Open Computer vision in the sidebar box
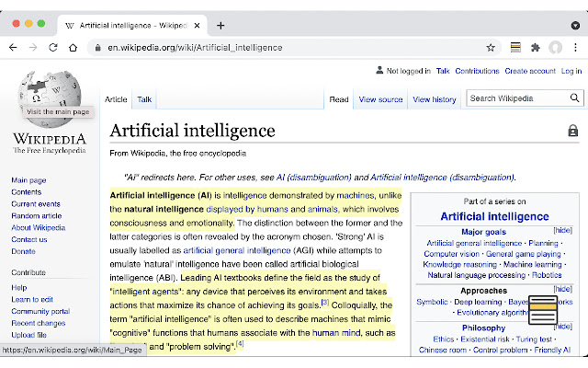Screen dimensions: 588x368 (x=451, y=254)
